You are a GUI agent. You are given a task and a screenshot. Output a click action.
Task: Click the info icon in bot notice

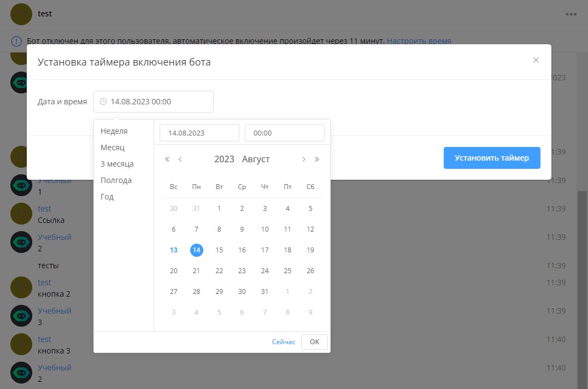[17, 41]
